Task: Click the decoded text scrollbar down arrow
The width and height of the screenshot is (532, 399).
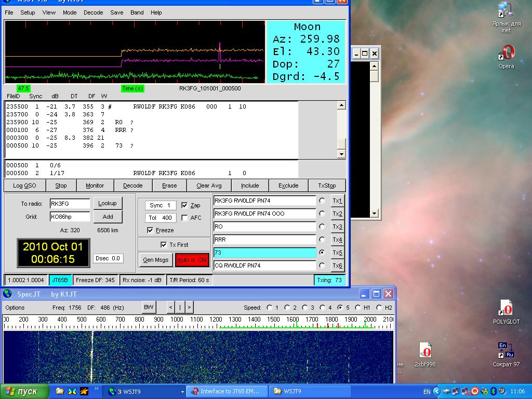Action: (341, 154)
